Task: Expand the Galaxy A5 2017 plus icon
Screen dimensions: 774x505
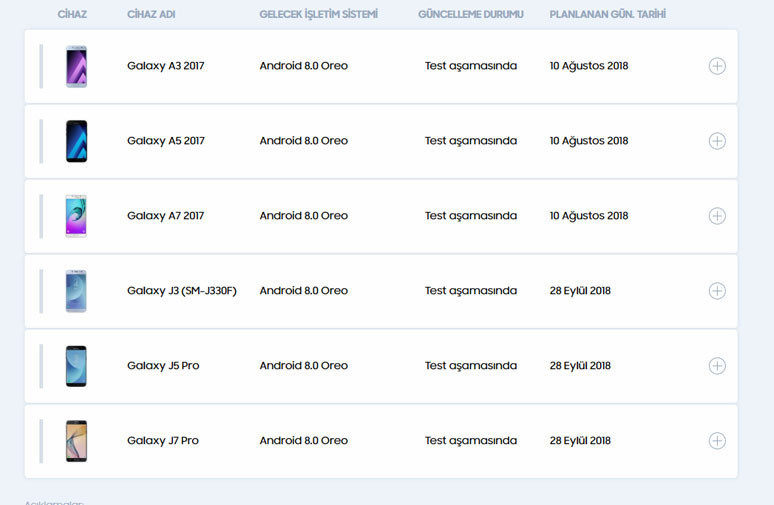Action: (716, 141)
